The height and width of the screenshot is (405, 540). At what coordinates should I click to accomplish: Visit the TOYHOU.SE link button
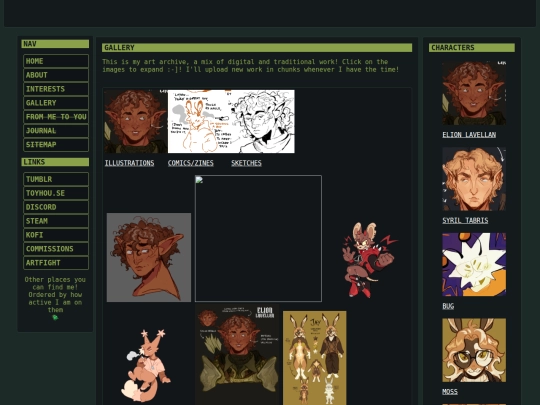[56, 193]
